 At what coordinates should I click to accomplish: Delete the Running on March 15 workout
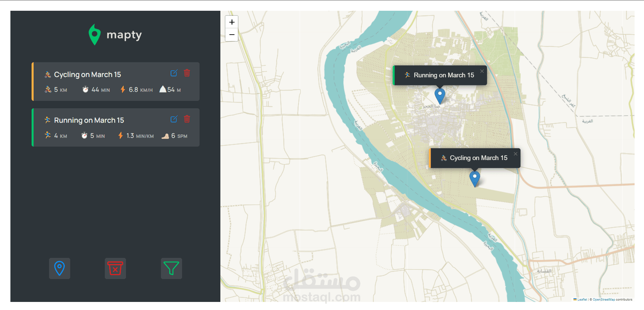pyautogui.click(x=187, y=119)
